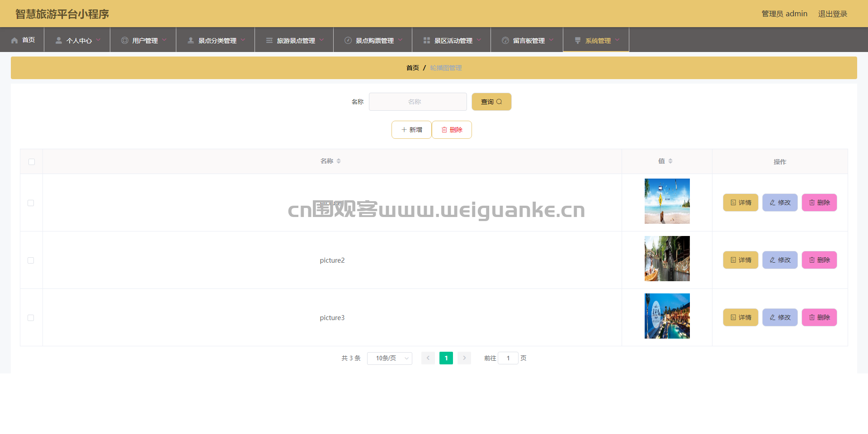Open the 个人中心 menu label

click(79, 41)
